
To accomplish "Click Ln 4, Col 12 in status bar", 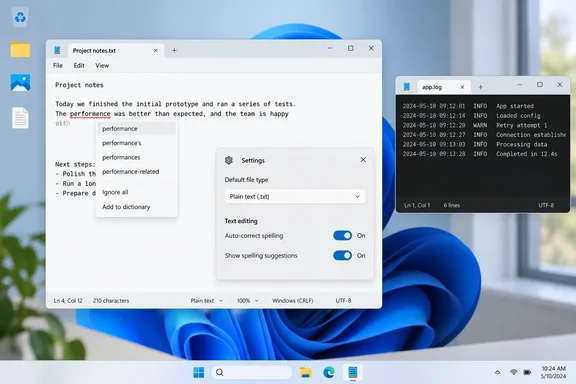I will pos(68,301).
